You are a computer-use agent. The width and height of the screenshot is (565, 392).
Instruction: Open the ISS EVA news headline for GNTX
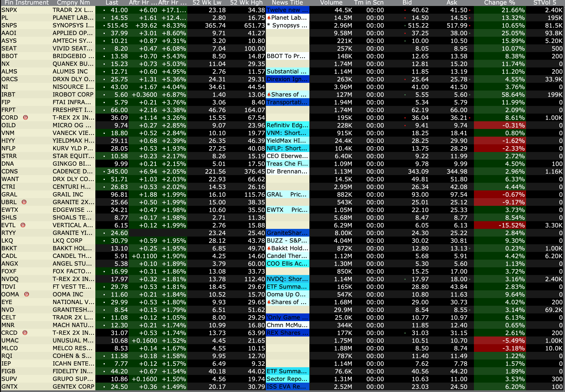287,387
